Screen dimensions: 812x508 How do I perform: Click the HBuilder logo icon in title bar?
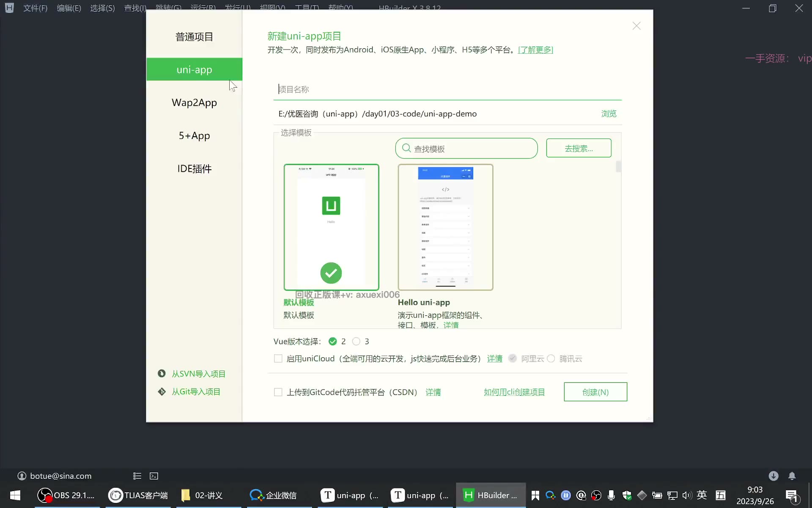(x=9, y=8)
